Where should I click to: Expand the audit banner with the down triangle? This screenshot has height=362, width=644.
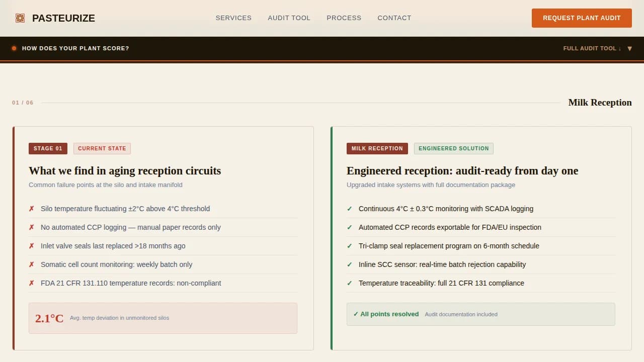629,49
